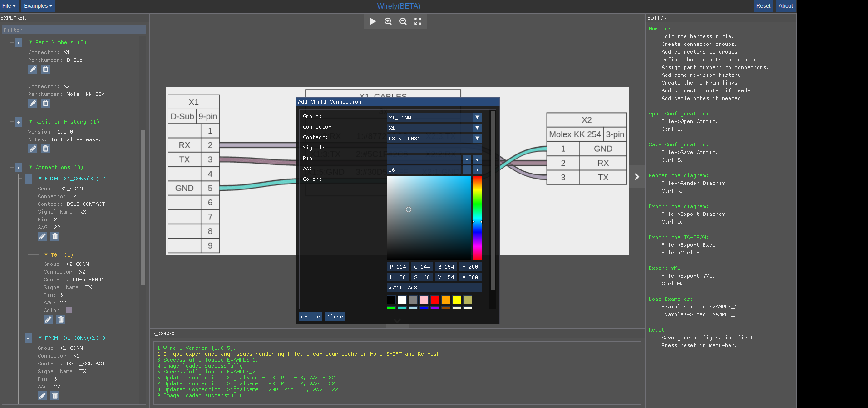Click the saturation/value color square picker

(x=429, y=218)
